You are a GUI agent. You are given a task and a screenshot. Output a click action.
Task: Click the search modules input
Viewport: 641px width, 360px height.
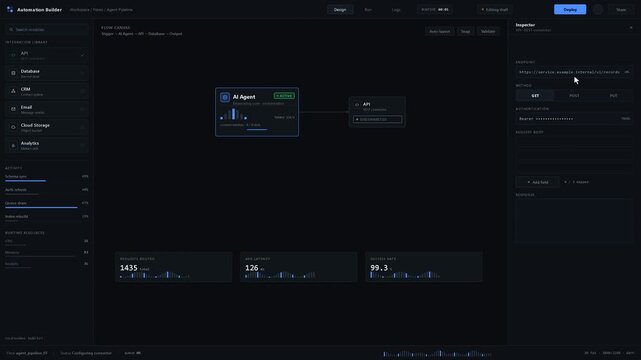click(x=47, y=29)
